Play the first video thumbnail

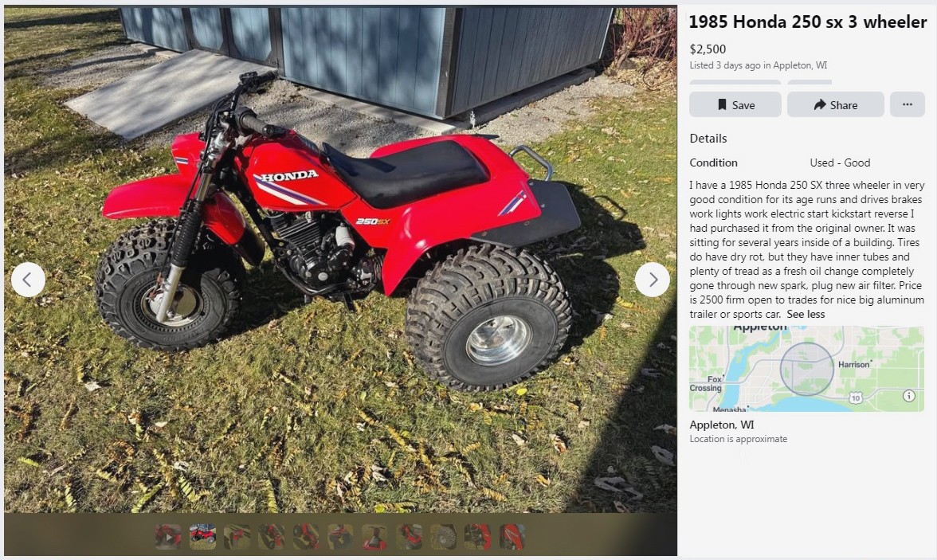point(168,537)
